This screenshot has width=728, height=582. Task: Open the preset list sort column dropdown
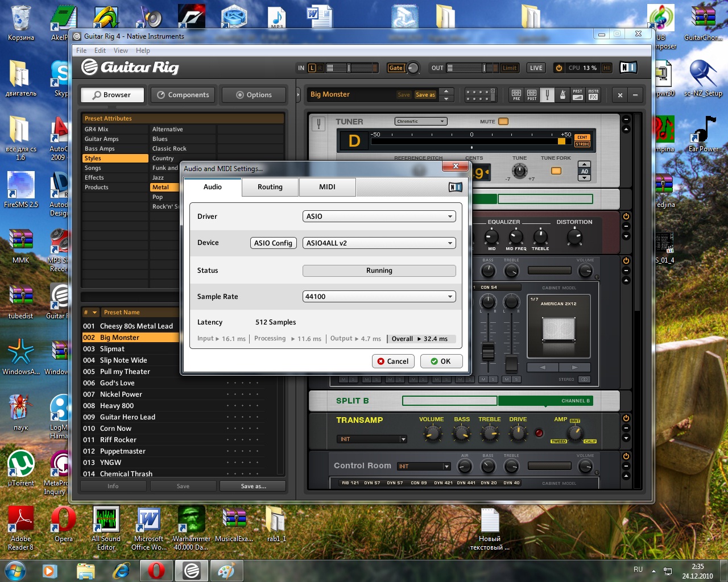pos(94,313)
